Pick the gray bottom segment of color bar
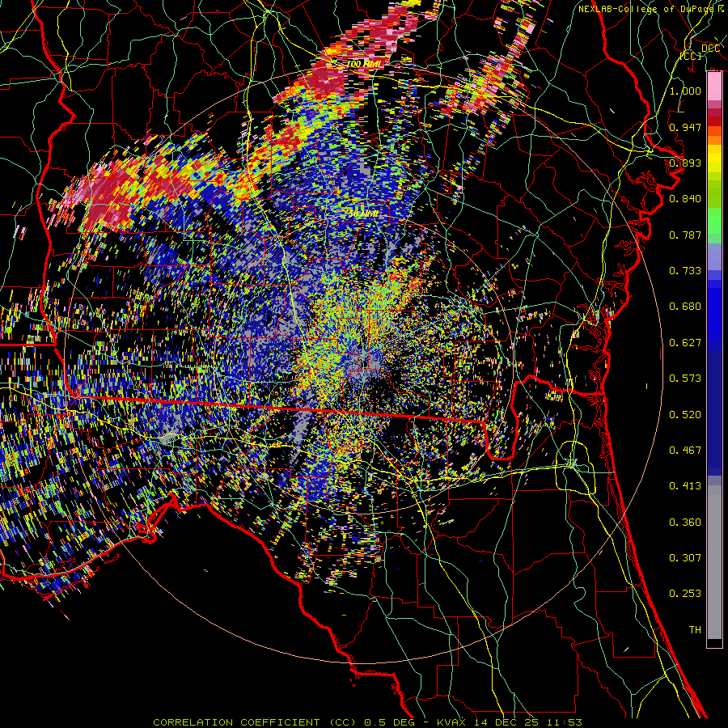Screen dimensions: 728x728 click(714, 562)
